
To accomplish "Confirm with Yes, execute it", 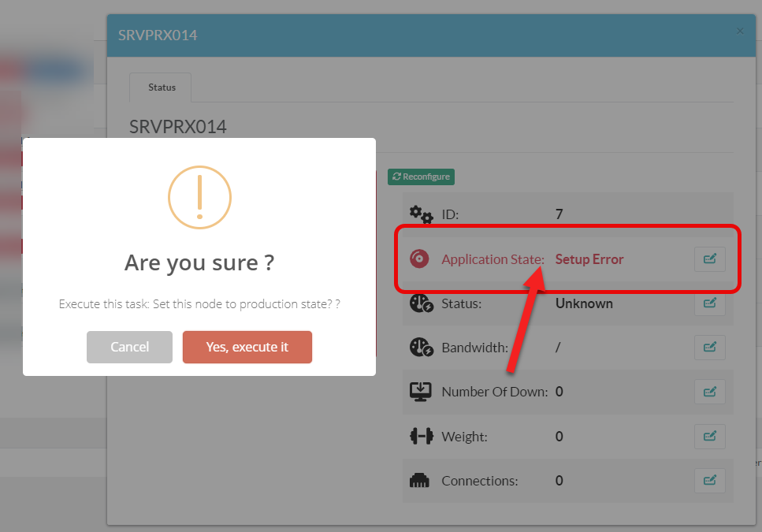I will click(x=247, y=347).
